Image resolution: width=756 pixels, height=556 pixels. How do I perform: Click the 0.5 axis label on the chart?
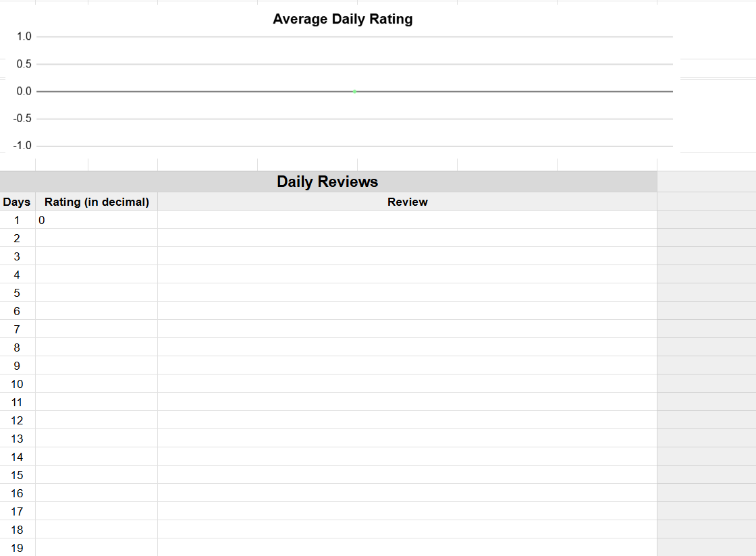click(x=24, y=63)
